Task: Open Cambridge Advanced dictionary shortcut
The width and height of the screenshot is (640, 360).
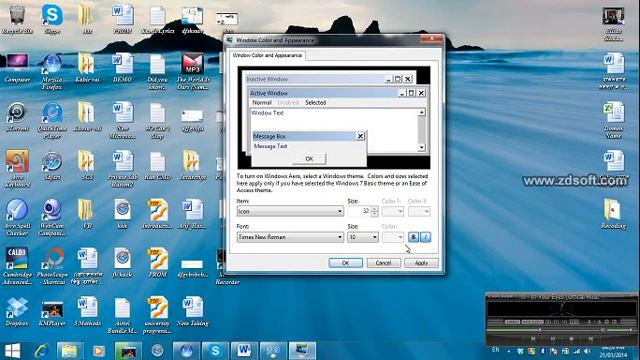Action: click(x=17, y=266)
